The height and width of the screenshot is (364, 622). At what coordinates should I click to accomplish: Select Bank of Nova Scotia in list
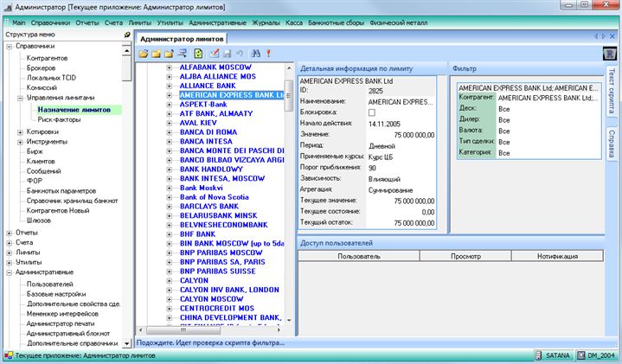tap(215, 197)
